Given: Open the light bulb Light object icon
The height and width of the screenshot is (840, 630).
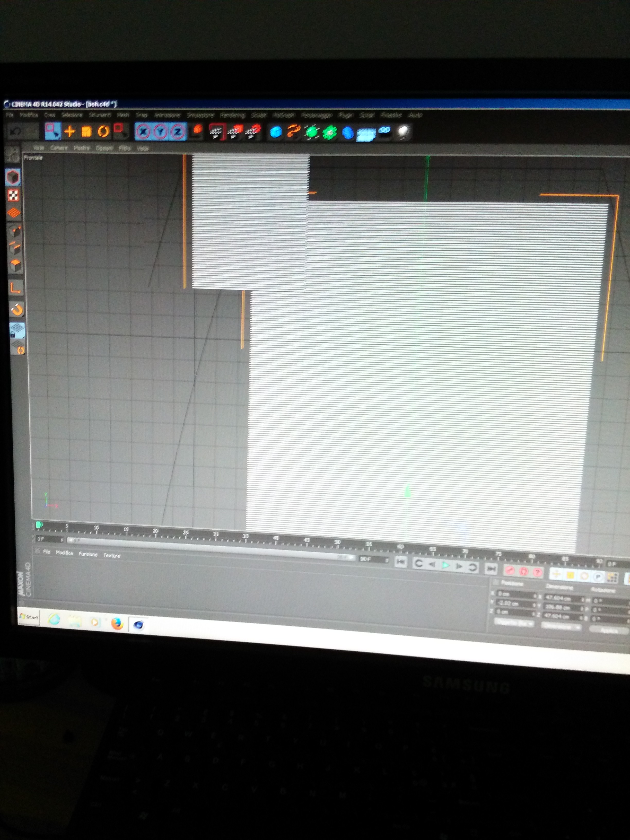Looking at the screenshot, I should click(x=403, y=132).
